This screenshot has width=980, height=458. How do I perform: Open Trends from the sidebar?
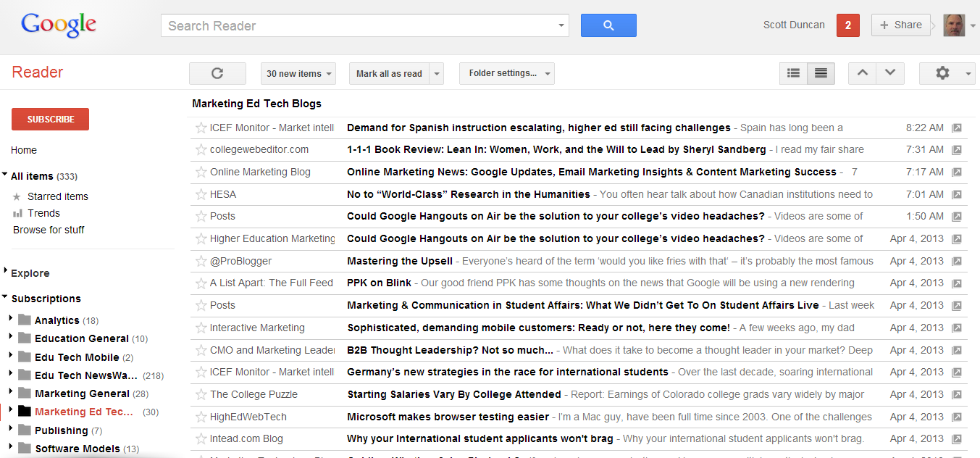[x=43, y=212]
